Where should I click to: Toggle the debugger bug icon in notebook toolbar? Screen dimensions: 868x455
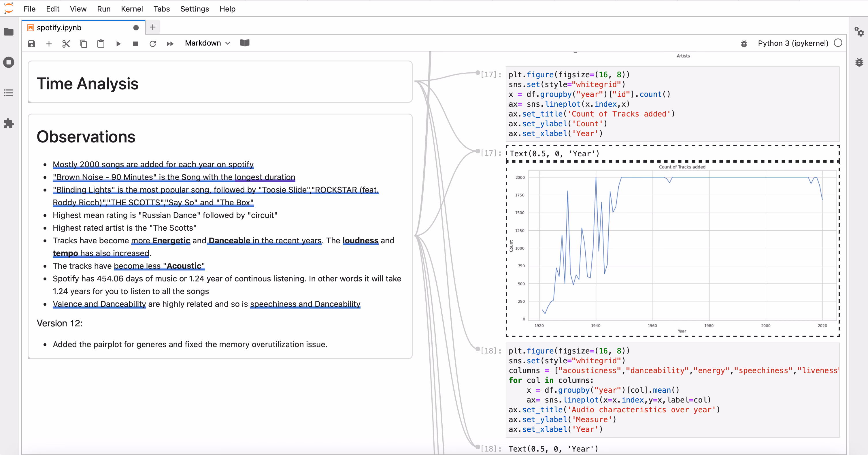744,44
